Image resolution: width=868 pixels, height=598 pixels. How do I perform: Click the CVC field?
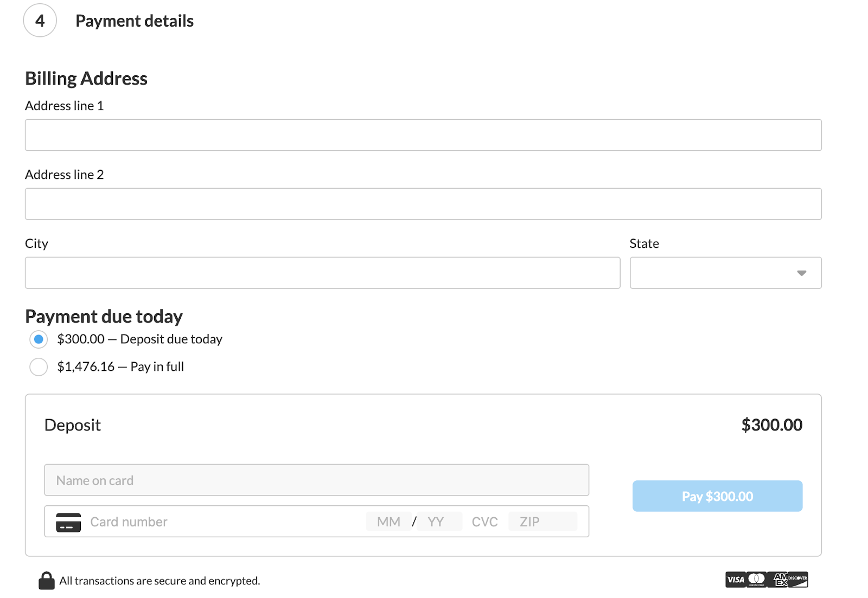(x=484, y=522)
